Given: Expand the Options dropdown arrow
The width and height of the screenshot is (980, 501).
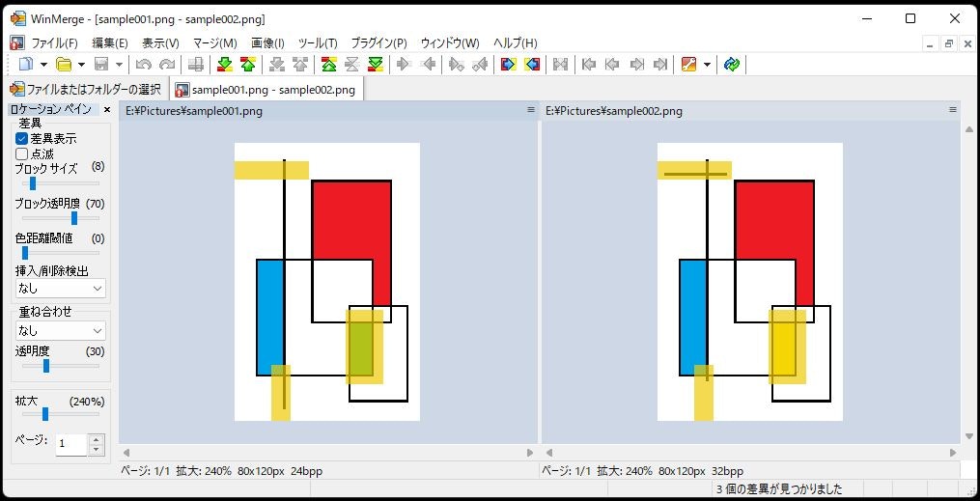Looking at the screenshot, I should pos(707,65).
